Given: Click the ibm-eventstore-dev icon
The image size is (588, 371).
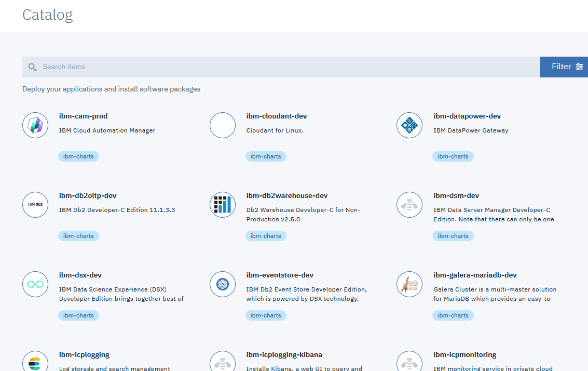Looking at the screenshot, I should [222, 284].
